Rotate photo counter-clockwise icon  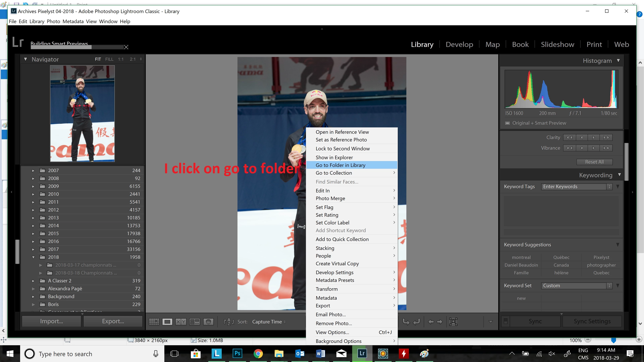point(406,322)
